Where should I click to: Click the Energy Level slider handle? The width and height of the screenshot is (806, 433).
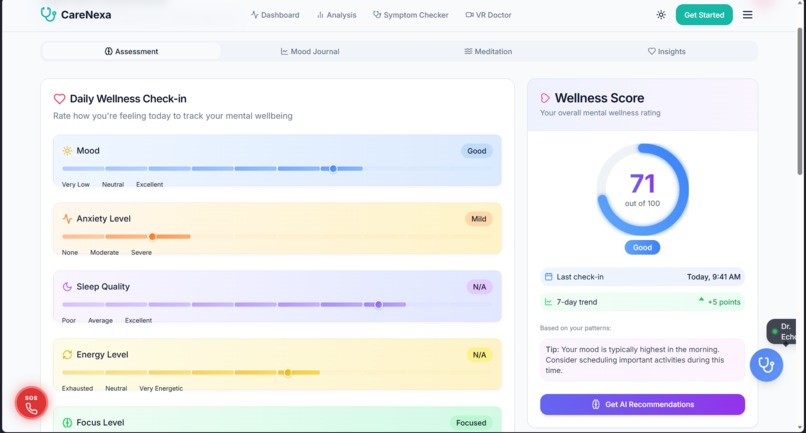[x=288, y=372]
